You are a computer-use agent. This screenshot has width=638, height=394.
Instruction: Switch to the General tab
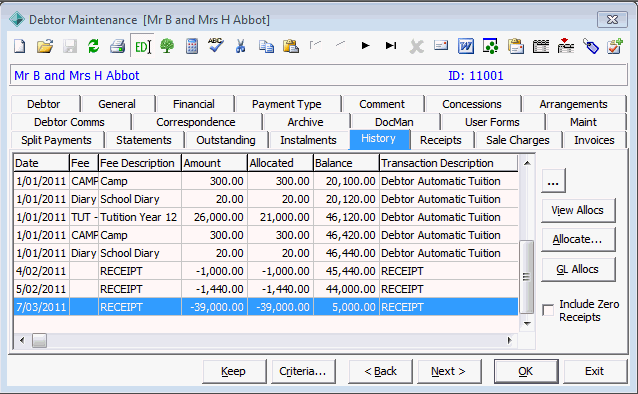pos(117,104)
